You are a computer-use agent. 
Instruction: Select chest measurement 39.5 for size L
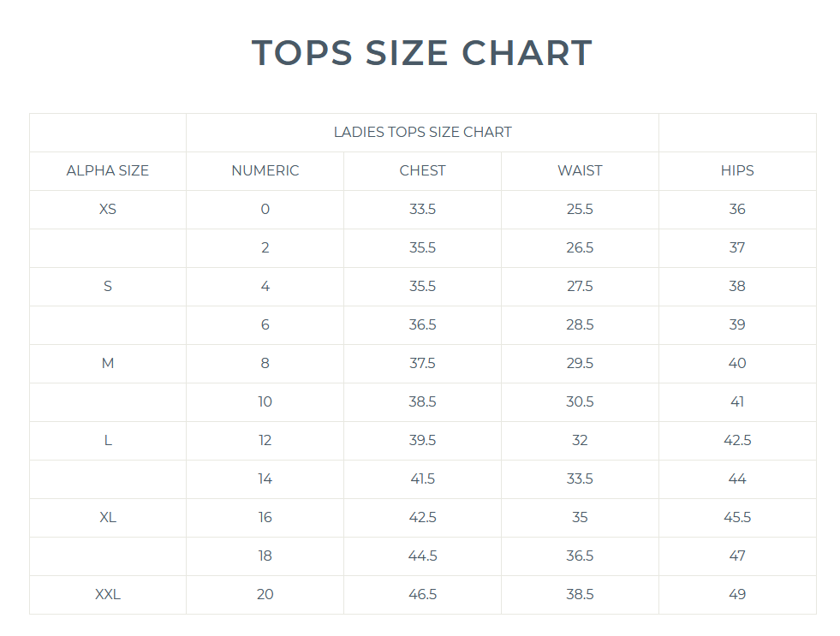coord(422,440)
